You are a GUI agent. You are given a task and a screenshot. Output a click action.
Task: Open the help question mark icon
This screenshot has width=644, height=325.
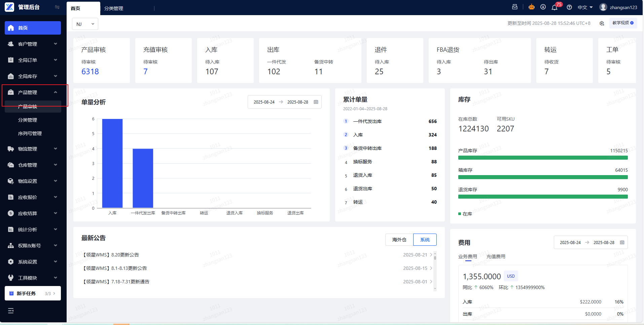[x=569, y=7]
